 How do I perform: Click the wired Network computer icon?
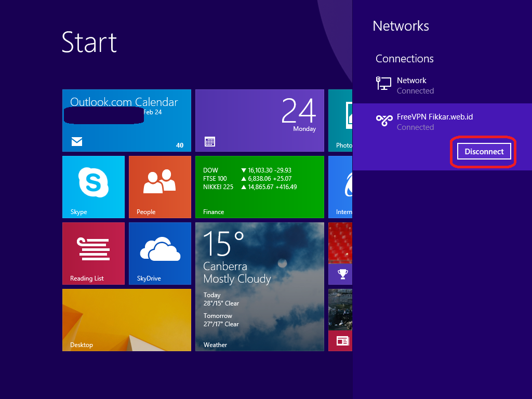tap(383, 84)
